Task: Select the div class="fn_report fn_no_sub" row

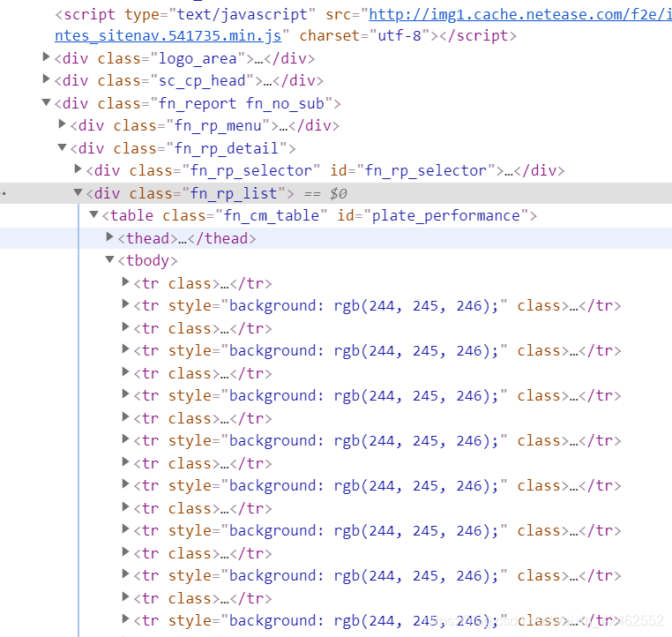Action: tap(198, 103)
